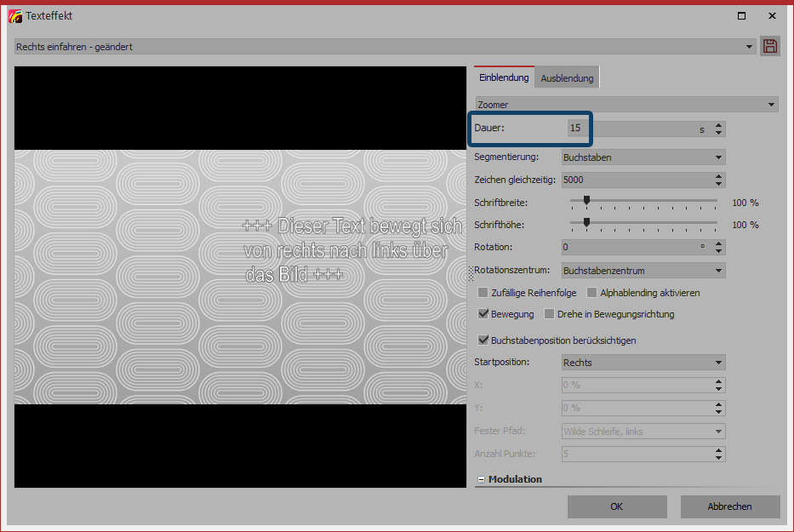
Task: Click the Schriftbreite slider handle
Action: (586, 201)
